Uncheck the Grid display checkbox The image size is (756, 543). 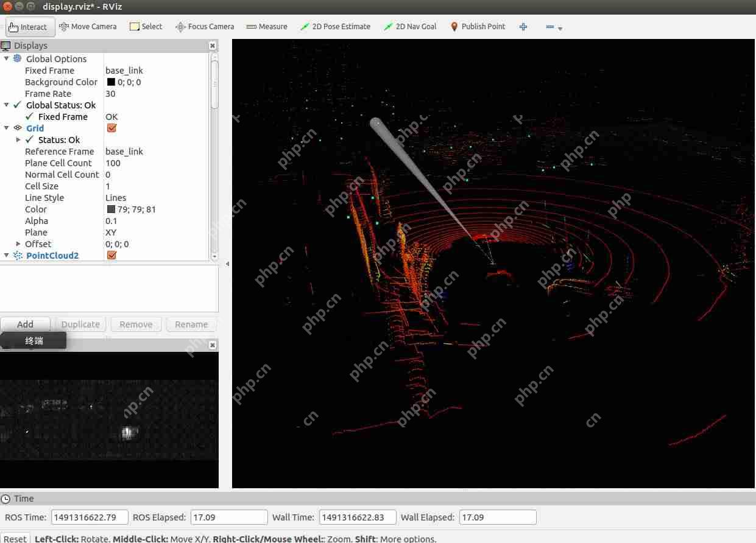111,128
